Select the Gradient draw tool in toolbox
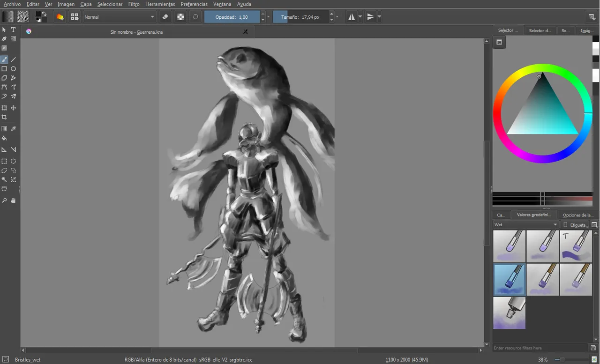 (x=4, y=129)
